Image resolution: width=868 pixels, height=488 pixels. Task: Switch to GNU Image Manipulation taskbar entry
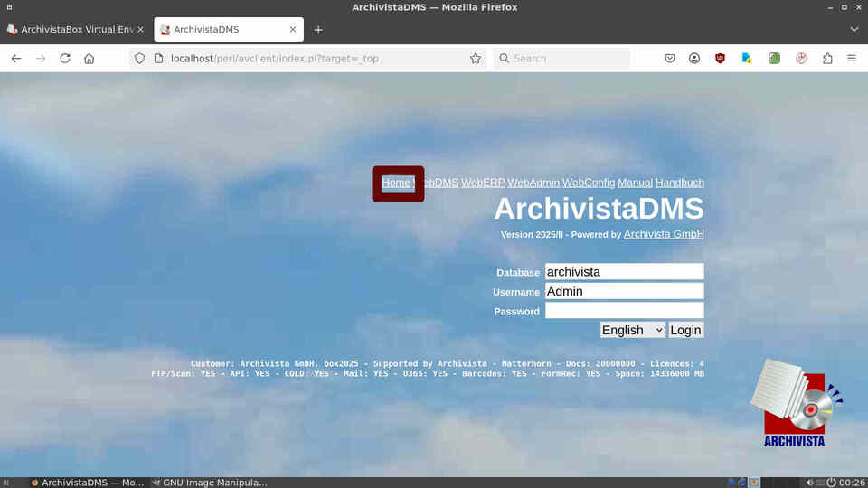point(209,483)
